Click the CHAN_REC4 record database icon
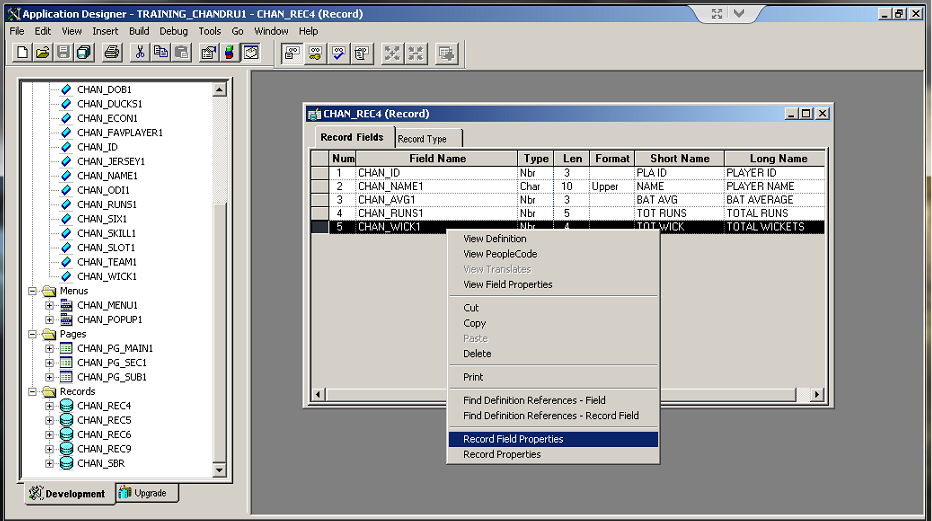Screen dimensions: 932x521 click(x=67, y=406)
